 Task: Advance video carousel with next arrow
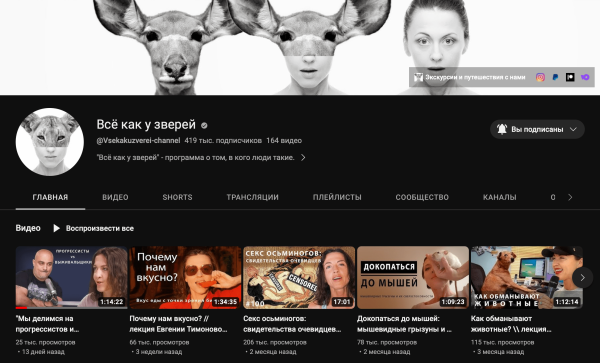(x=582, y=278)
